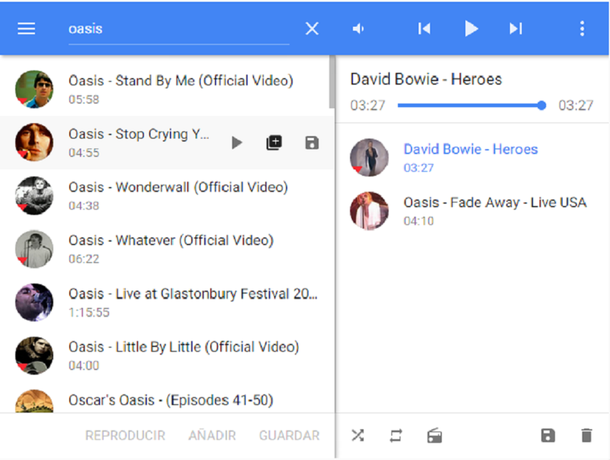This screenshot has width=610, height=460.
Task: Click Oscar's Oasis thumbnail
Action: 34,401
